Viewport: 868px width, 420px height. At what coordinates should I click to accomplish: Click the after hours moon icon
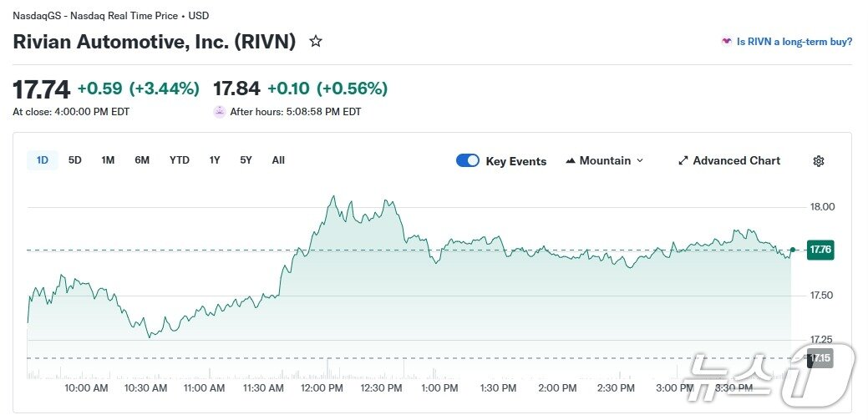tap(220, 111)
